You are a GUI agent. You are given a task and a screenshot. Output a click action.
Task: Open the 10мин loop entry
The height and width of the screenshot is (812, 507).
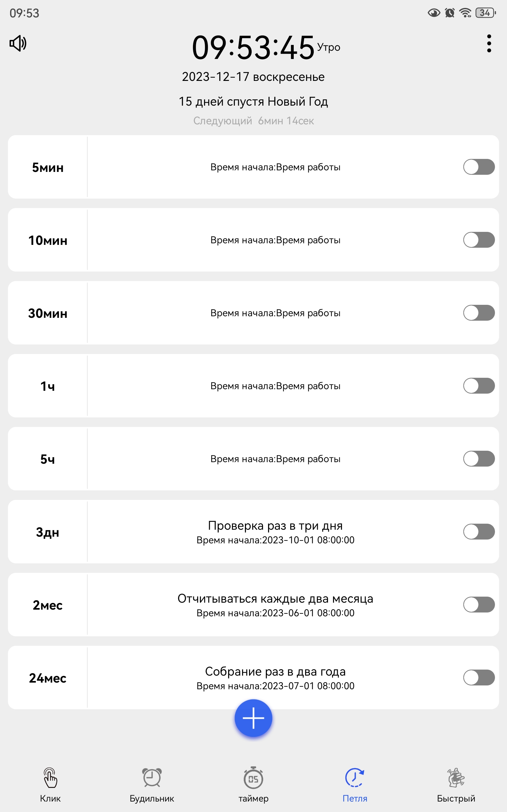point(253,239)
